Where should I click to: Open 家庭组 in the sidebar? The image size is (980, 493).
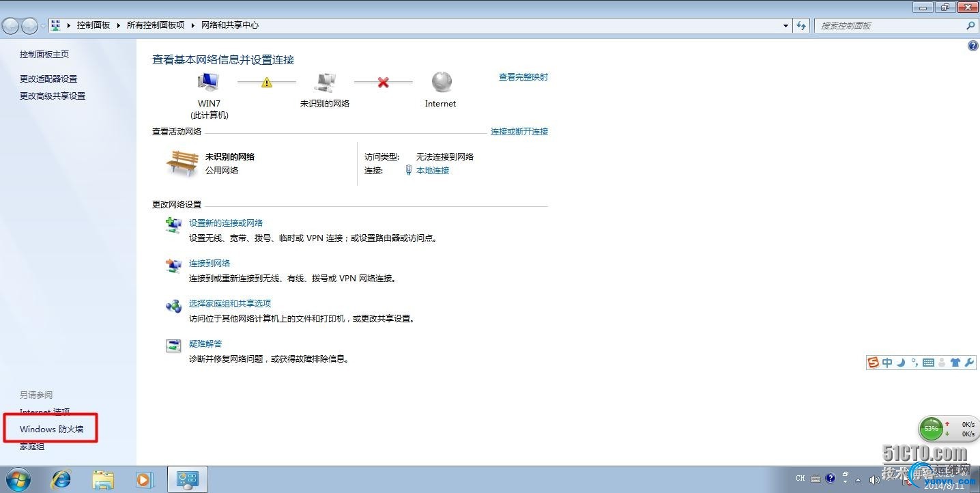coord(32,447)
